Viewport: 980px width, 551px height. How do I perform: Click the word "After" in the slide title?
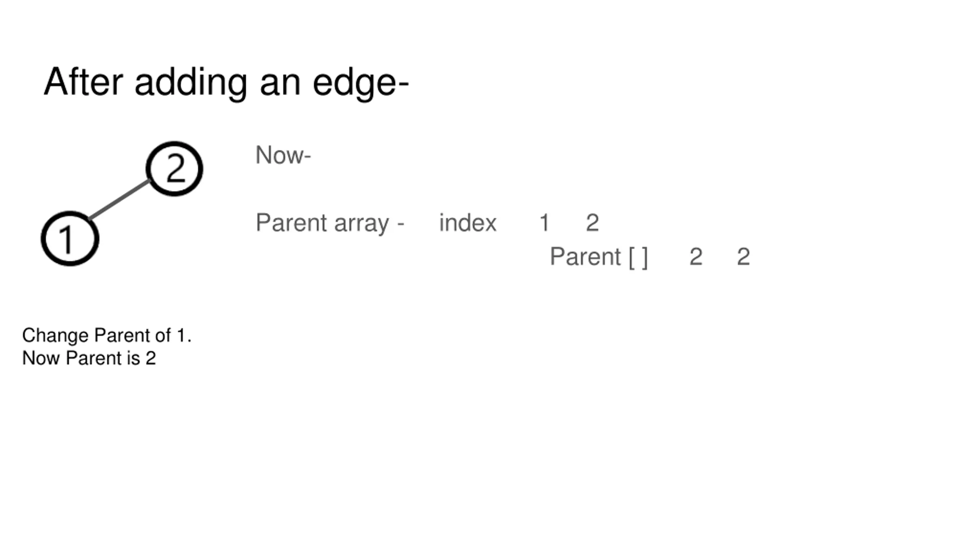click(83, 82)
